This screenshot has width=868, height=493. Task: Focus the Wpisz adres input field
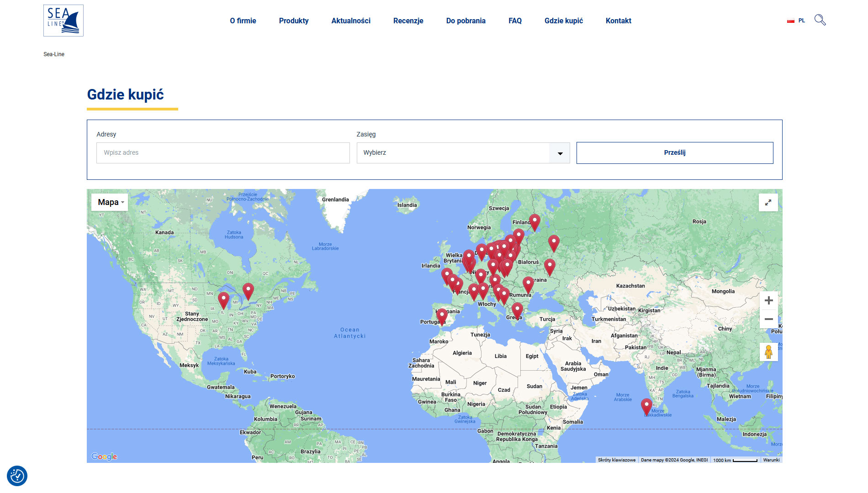tap(223, 153)
